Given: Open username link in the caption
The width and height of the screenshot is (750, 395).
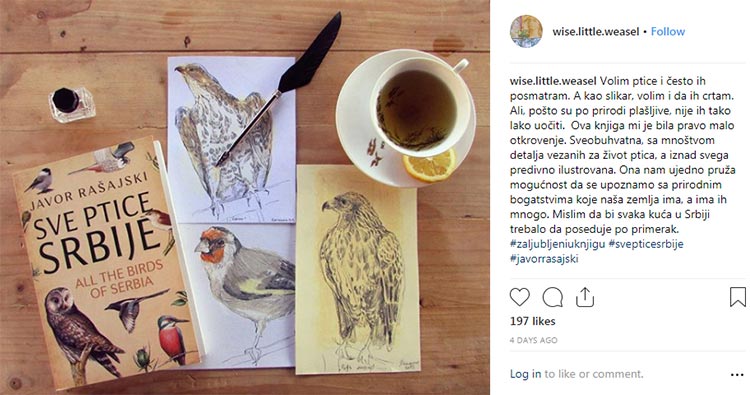Looking at the screenshot, I should 553,81.
